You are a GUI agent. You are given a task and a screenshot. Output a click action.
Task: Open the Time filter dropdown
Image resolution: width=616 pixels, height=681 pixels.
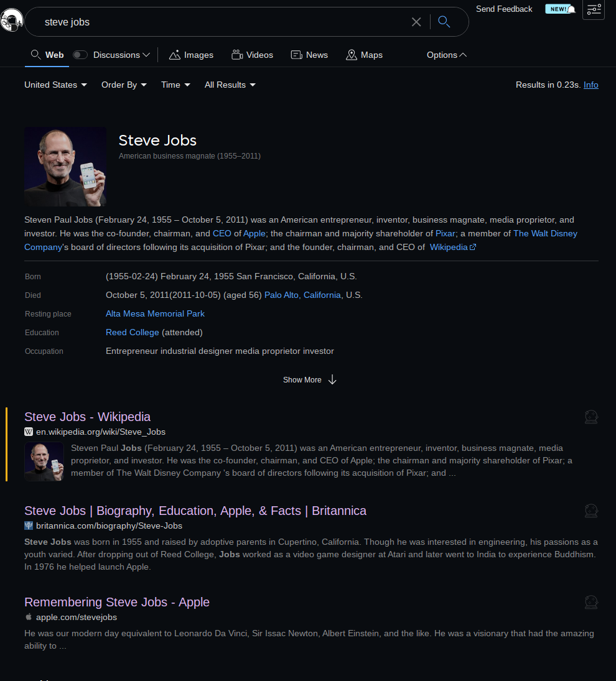[175, 85]
